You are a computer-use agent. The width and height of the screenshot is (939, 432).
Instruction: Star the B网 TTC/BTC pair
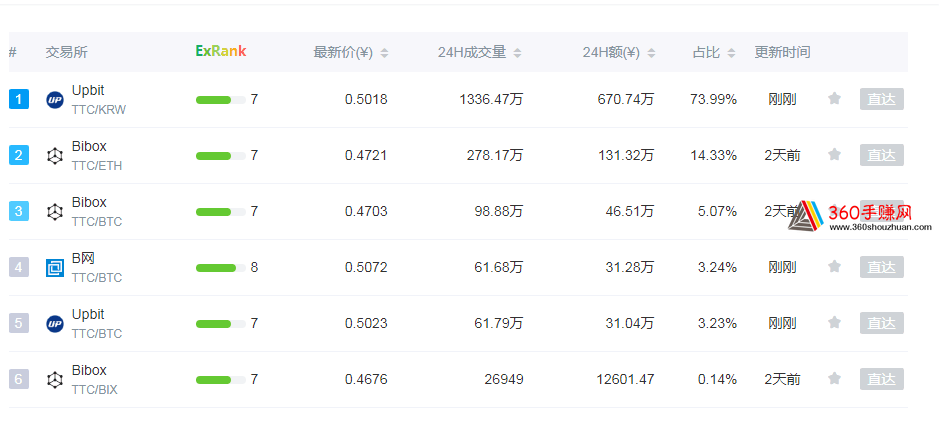coord(834,267)
